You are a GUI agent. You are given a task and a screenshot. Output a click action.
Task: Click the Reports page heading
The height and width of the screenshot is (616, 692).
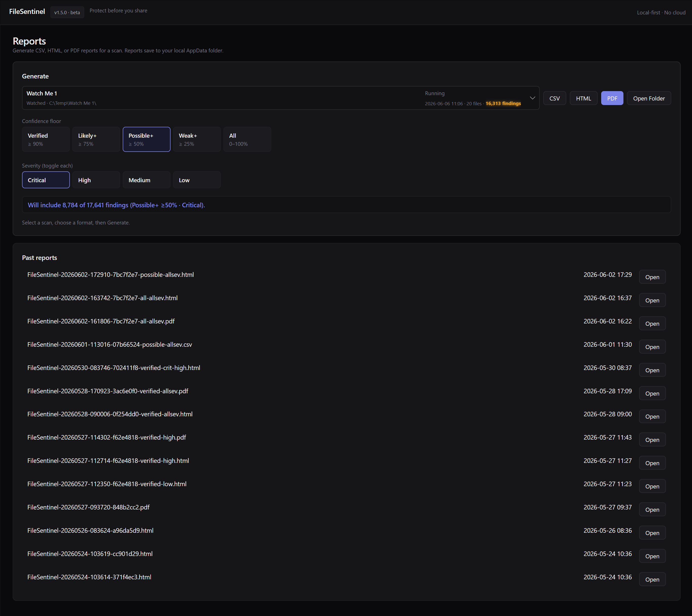[x=29, y=41]
